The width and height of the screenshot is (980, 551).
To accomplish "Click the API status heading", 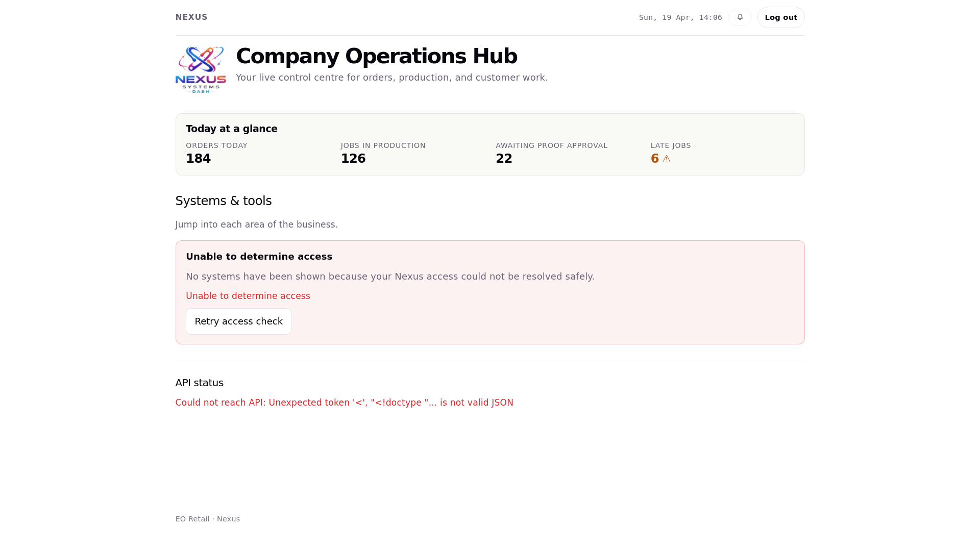I will point(200,383).
